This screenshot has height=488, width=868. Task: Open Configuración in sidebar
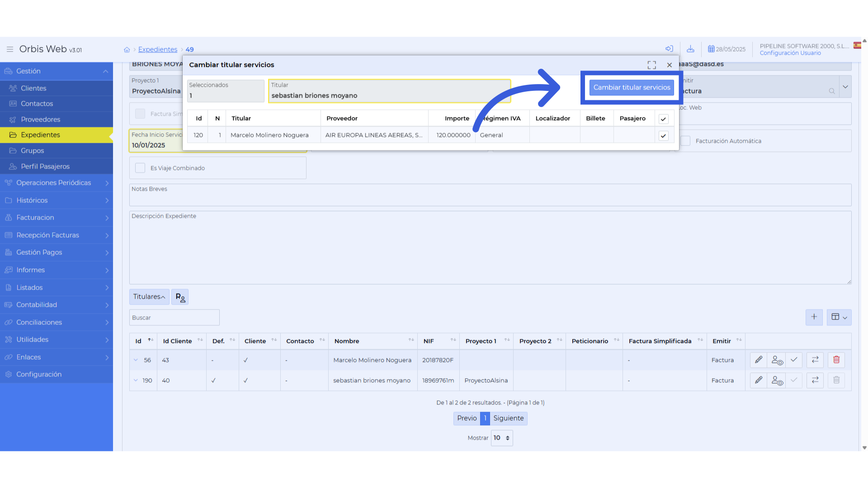click(x=57, y=375)
